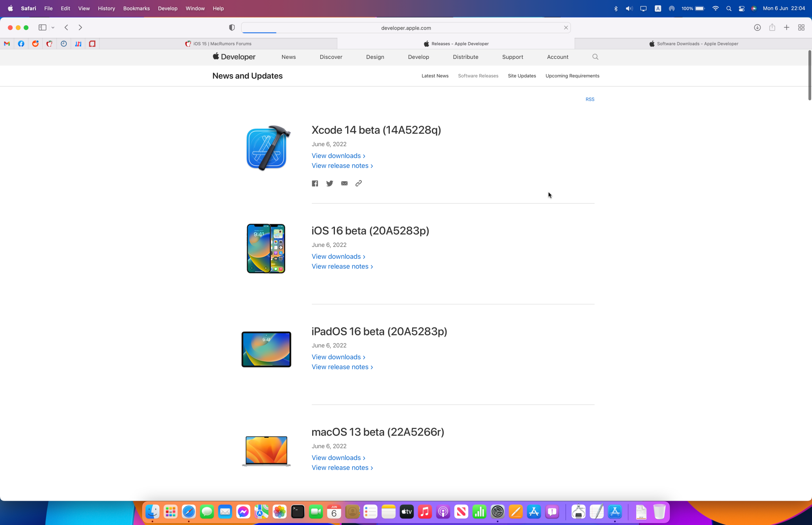Go forward to the next page
The image size is (812, 525).
[80, 28]
